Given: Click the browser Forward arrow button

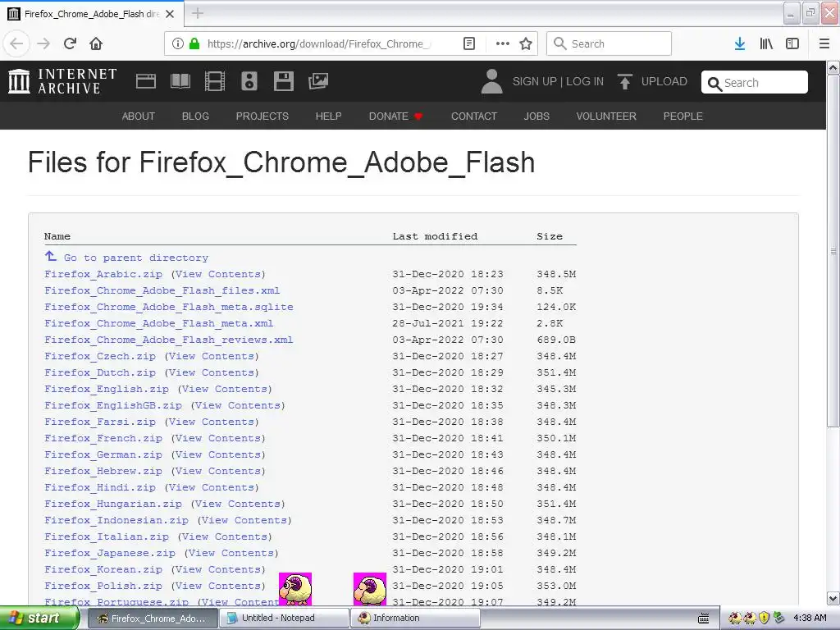Looking at the screenshot, I should tap(43, 43).
